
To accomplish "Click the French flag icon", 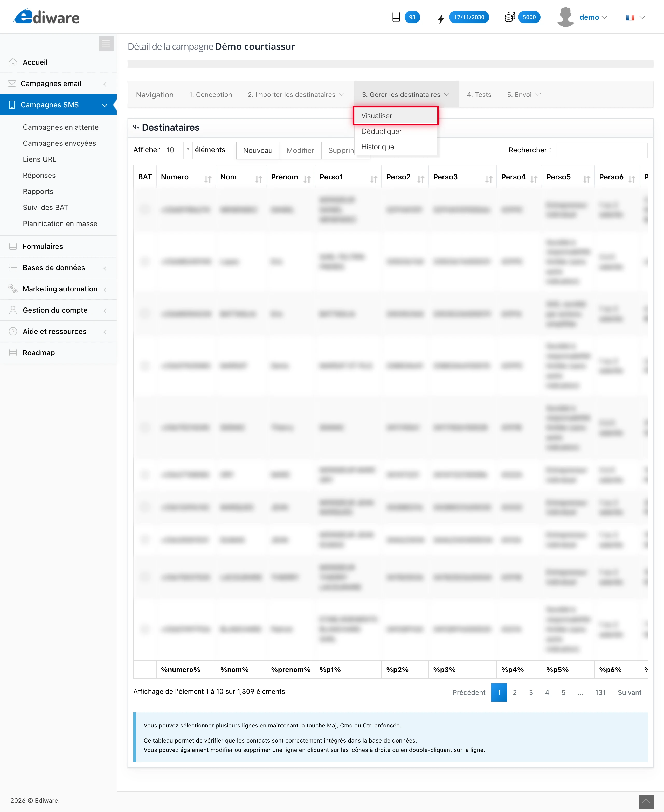I will click(630, 18).
